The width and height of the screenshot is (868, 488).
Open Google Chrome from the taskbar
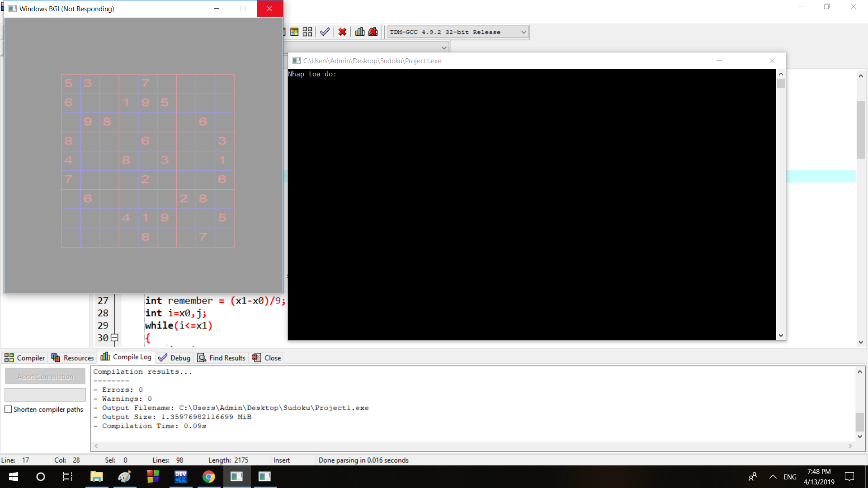tap(208, 477)
